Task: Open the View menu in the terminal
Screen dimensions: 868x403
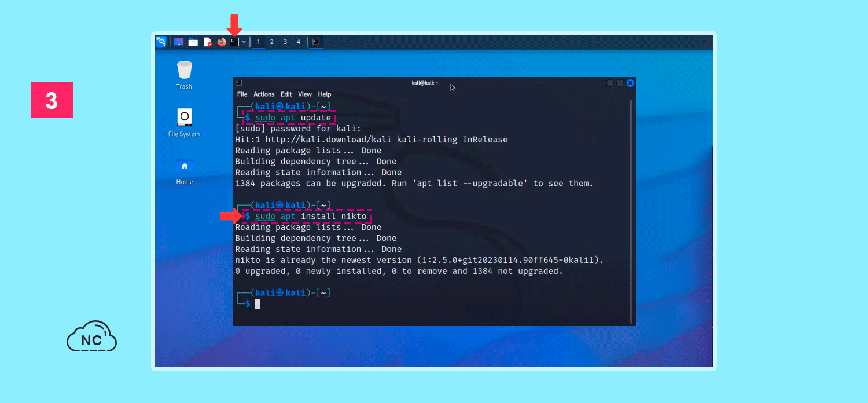Action: tap(305, 94)
